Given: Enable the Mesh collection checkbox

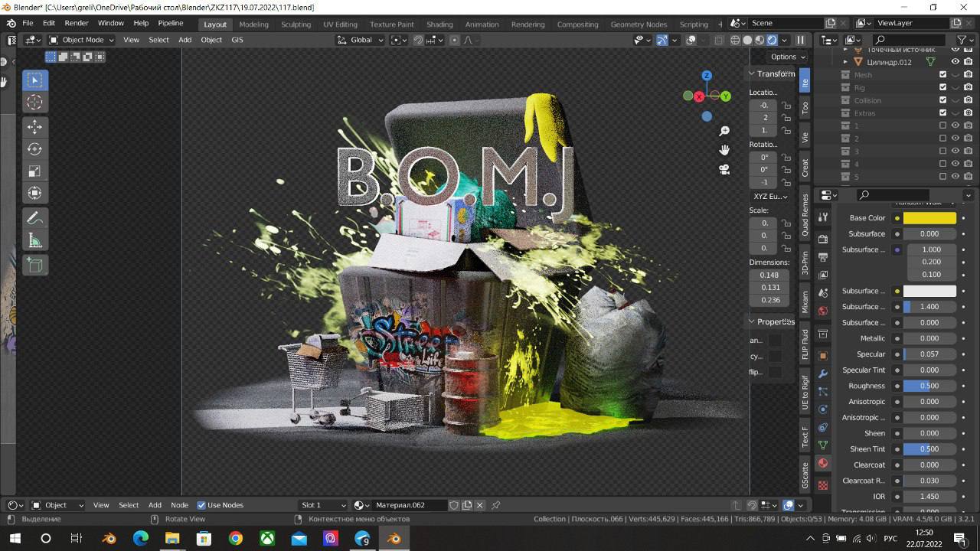Looking at the screenshot, I should [942, 75].
